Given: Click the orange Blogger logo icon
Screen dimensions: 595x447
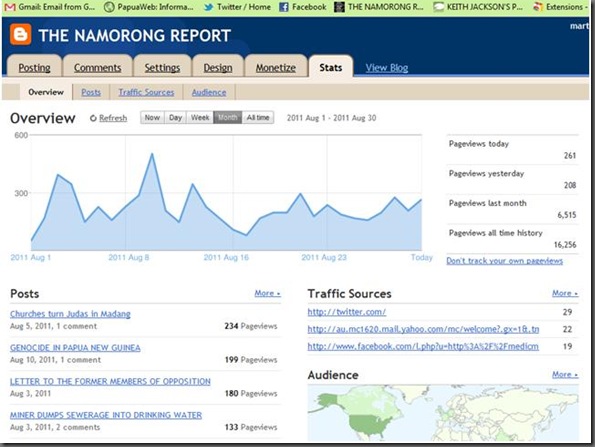Looking at the screenshot, I should pyautogui.click(x=20, y=34).
